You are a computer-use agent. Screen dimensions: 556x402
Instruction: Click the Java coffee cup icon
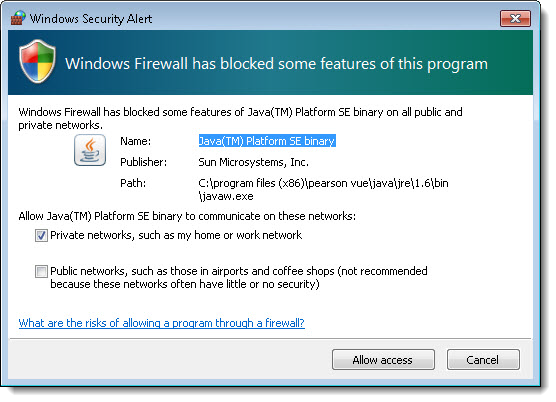(90, 150)
